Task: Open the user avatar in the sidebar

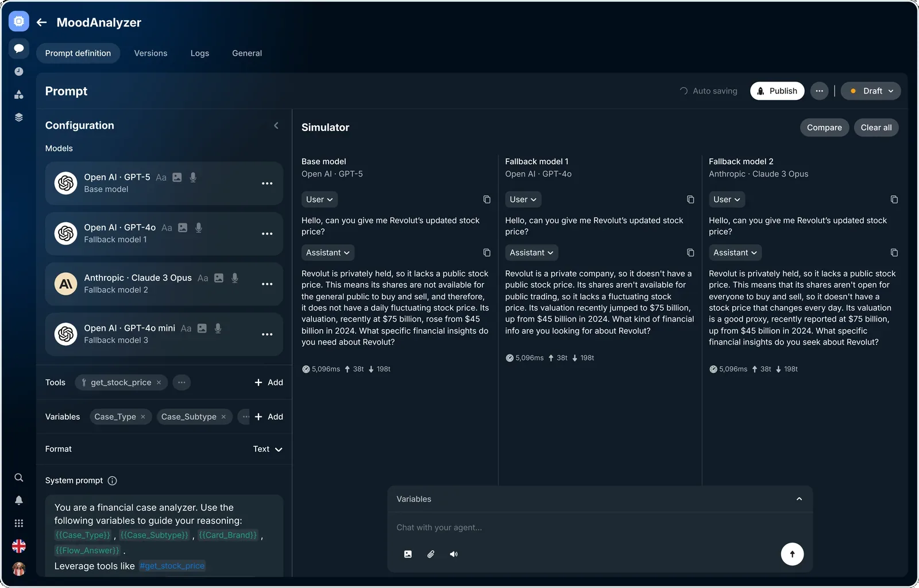Action: (x=19, y=569)
